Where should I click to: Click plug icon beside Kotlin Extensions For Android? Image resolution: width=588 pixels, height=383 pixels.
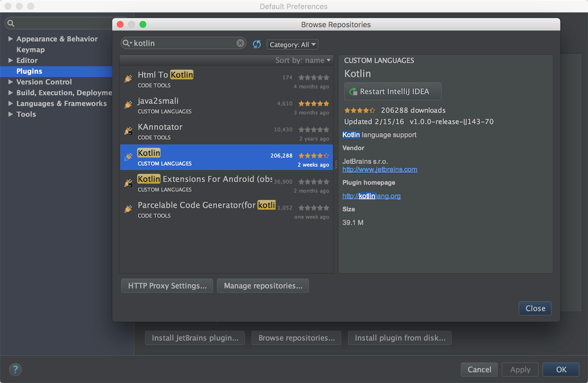(x=128, y=183)
